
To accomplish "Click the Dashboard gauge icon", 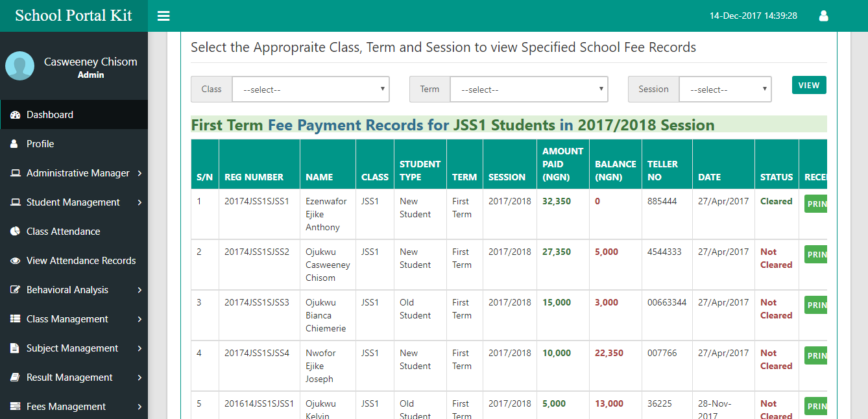I will (16, 115).
